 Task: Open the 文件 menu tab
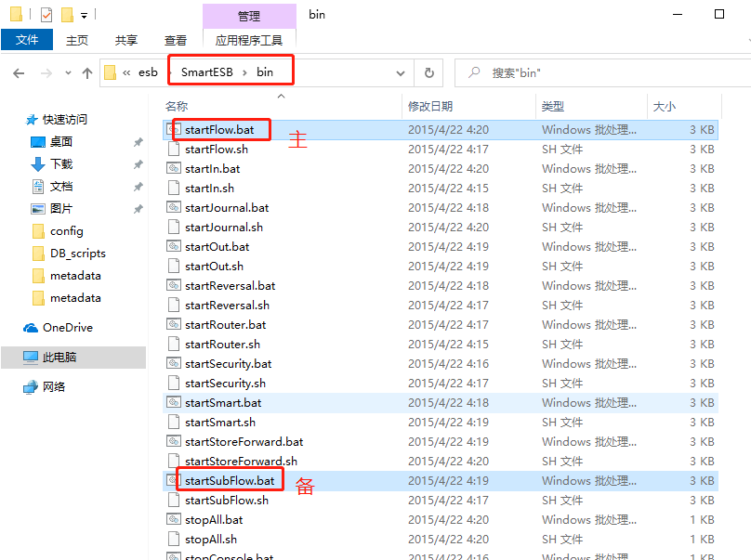pyautogui.click(x=27, y=40)
